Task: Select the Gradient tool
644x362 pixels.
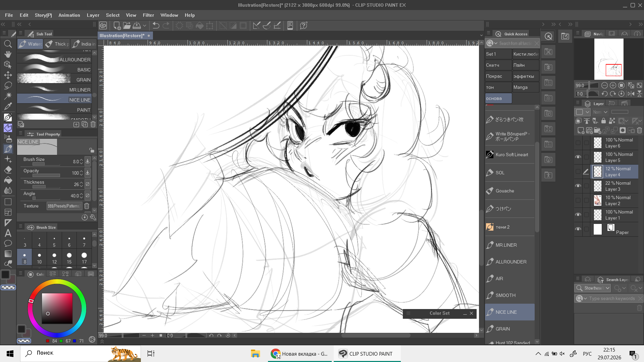Action: (x=8, y=254)
